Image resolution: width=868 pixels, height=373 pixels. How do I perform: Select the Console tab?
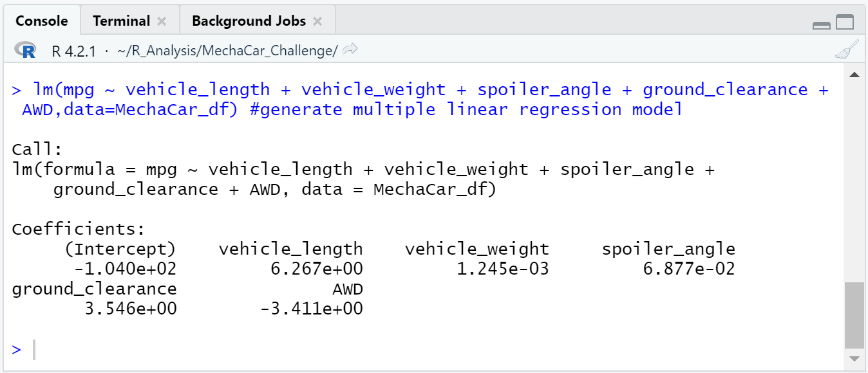(x=42, y=21)
